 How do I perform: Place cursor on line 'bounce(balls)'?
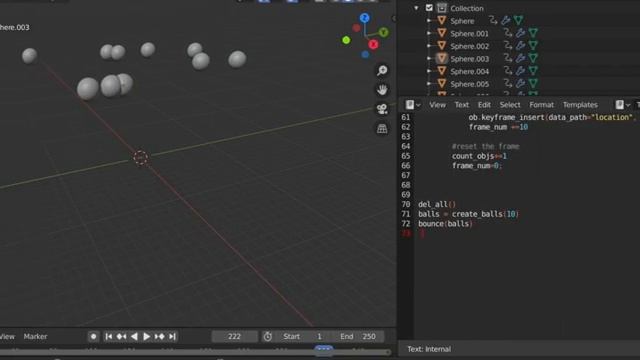coord(445,224)
